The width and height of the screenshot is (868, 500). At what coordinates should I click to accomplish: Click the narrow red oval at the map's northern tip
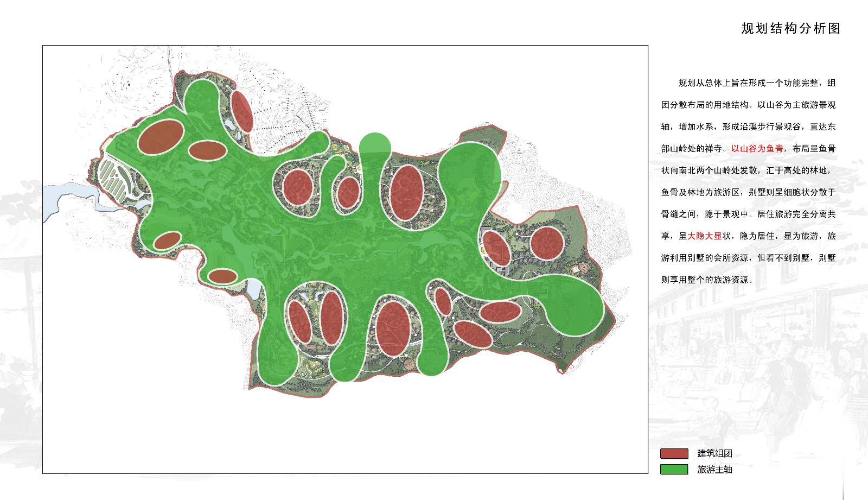tap(242, 111)
